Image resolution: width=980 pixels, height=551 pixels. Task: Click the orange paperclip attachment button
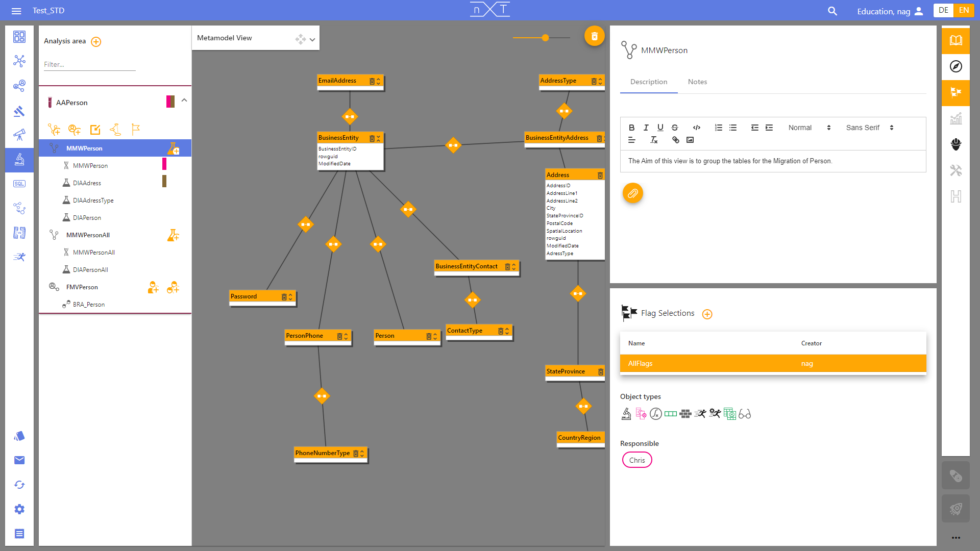click(x=632, y=193)
